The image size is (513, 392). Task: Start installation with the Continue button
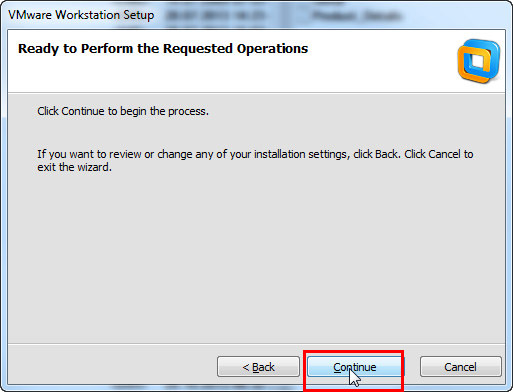[x=355, y=367]
